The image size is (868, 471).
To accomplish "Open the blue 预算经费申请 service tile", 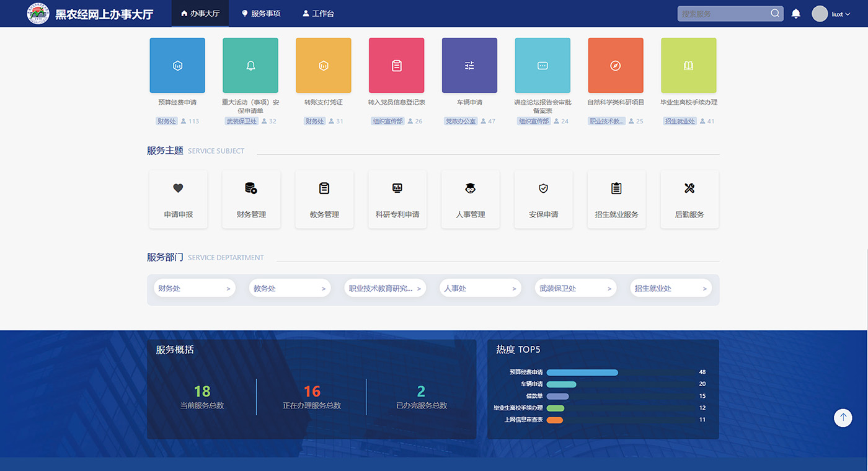I will 177,66.
